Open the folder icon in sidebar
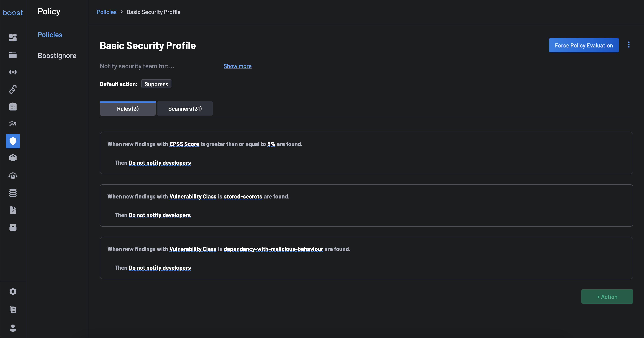Viewport: 644px width, 338px height. tap(13, 55)
